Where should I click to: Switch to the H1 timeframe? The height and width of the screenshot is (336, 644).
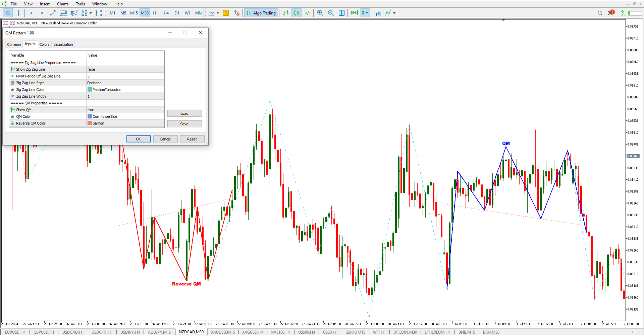click(155, 13)
